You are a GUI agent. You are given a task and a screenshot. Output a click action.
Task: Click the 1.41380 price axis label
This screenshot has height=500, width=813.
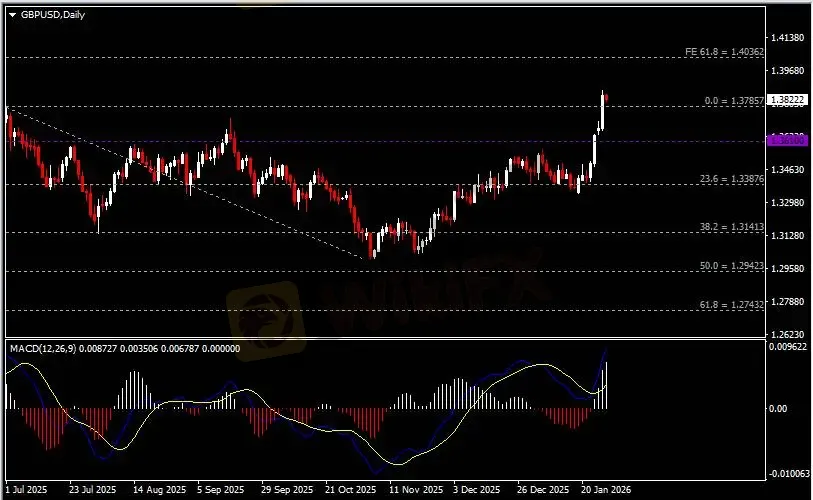click(x=787, y=38)
